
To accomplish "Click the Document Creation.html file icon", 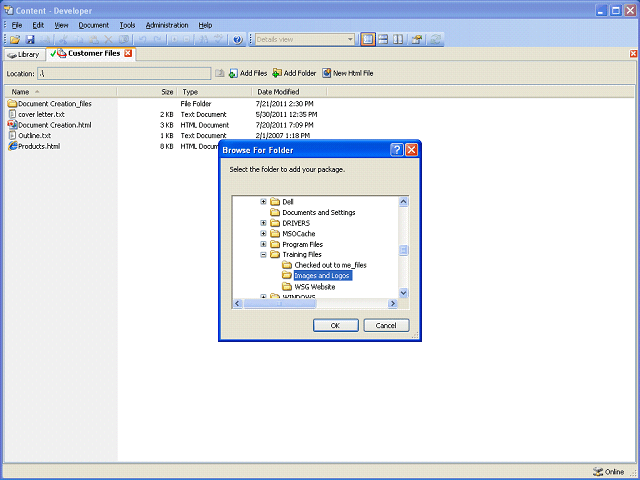I will (x=13, y=124).
